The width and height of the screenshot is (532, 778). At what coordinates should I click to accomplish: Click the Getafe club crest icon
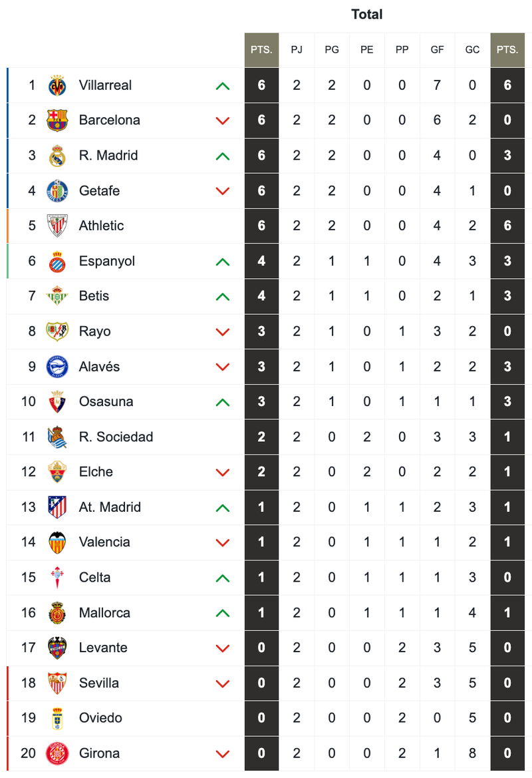[x=57, y=191]
